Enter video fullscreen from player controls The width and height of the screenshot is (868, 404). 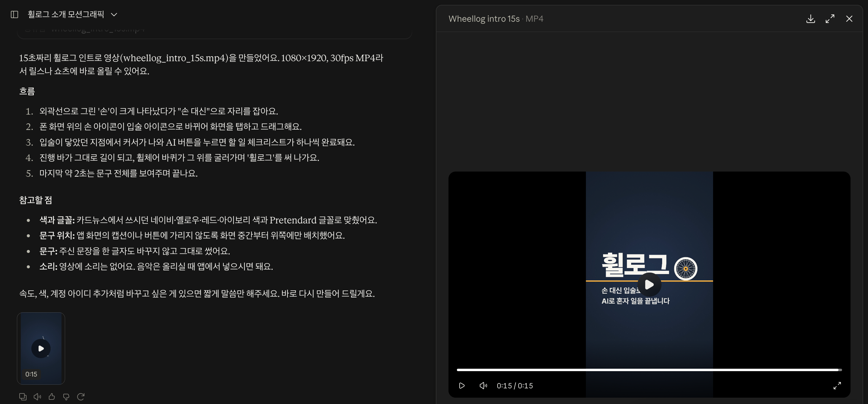(837, 386)
